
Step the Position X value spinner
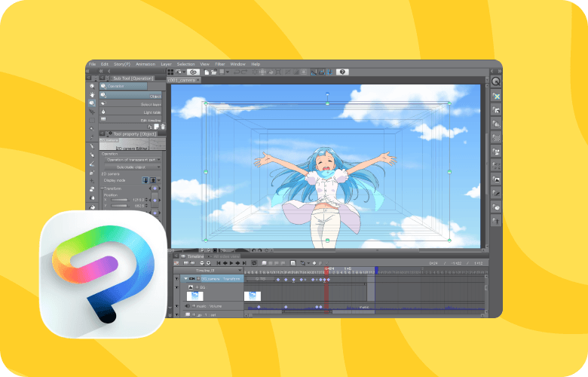[x=146, y=200]
